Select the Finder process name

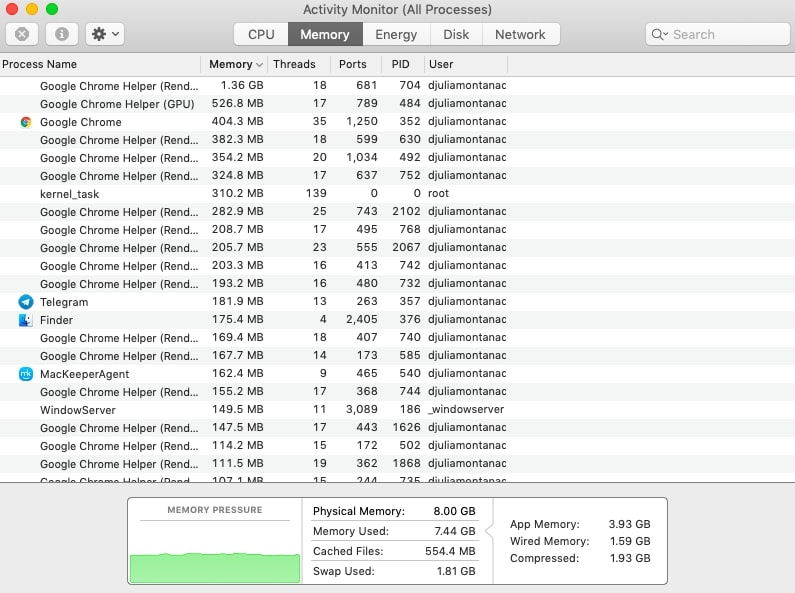tap(56, 320)
